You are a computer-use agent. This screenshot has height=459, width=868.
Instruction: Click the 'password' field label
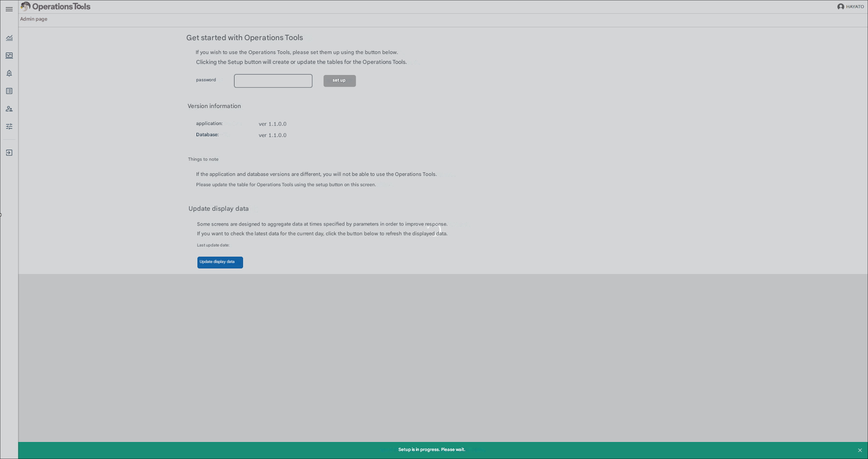click(206, 80)
